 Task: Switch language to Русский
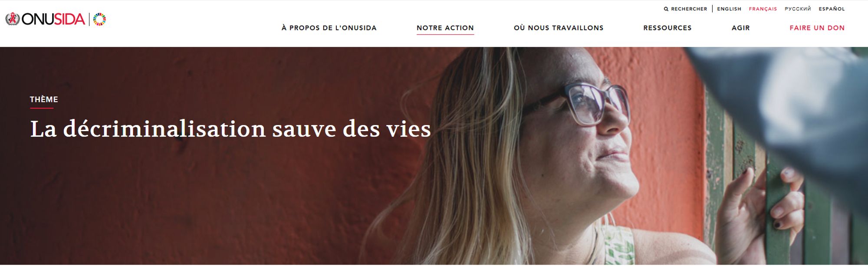click(x=798, y=9)
